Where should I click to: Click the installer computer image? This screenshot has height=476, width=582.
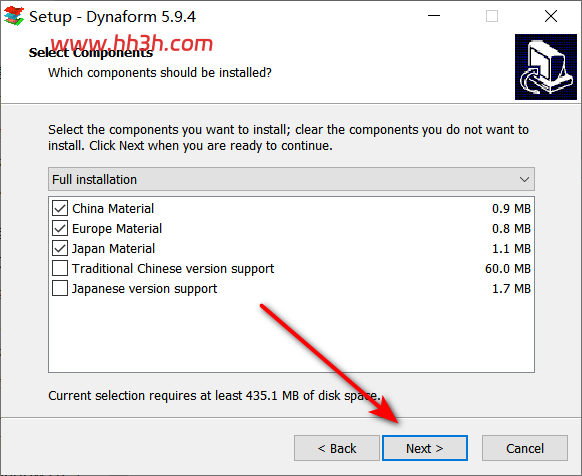click(546, 67)
